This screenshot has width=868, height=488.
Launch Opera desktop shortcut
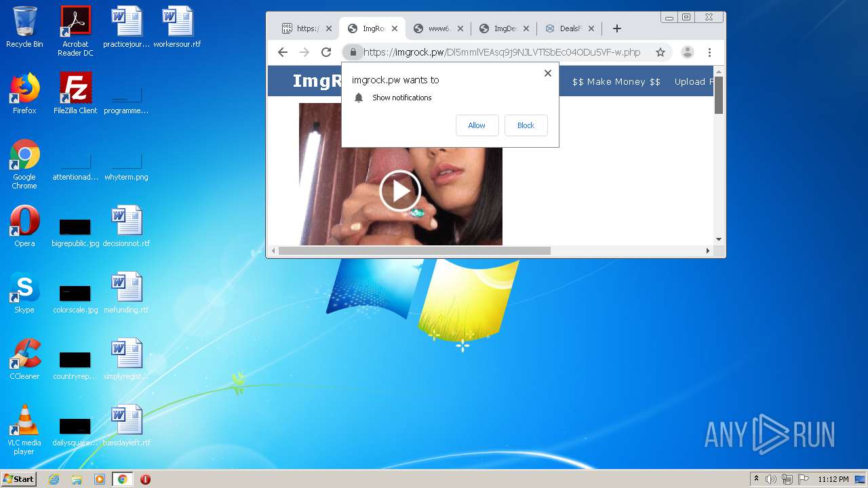(24, 226)
